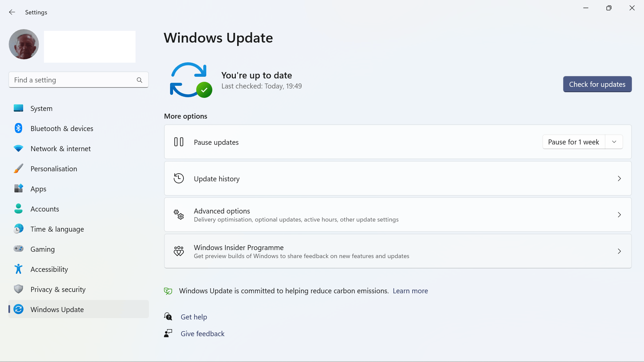The image size is (644, 362).
Task: Navigate to Accounts label
Action: pyautogui.click(x=45, y=209)
